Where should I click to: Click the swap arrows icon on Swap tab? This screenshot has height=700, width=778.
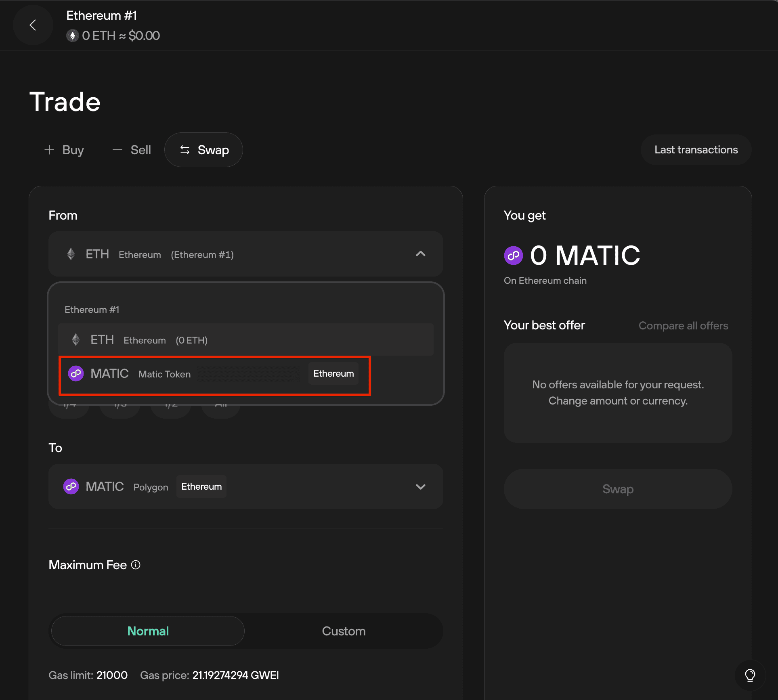185,150
